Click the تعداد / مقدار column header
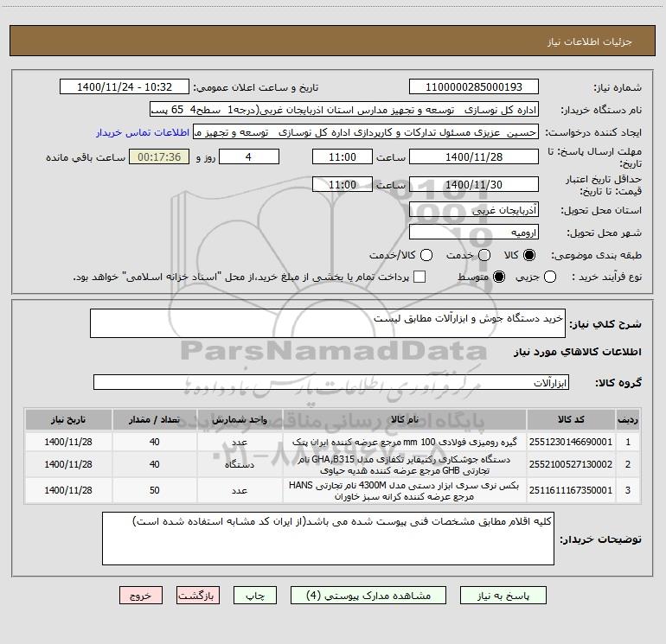666x644 pixels. (155, 419)
